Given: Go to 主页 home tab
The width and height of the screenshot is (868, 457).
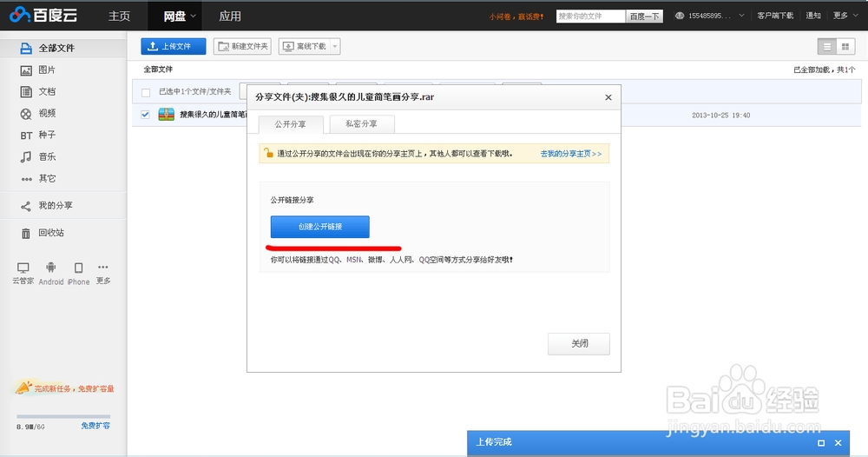Looking at the screenshot, I should coord(119,16).
